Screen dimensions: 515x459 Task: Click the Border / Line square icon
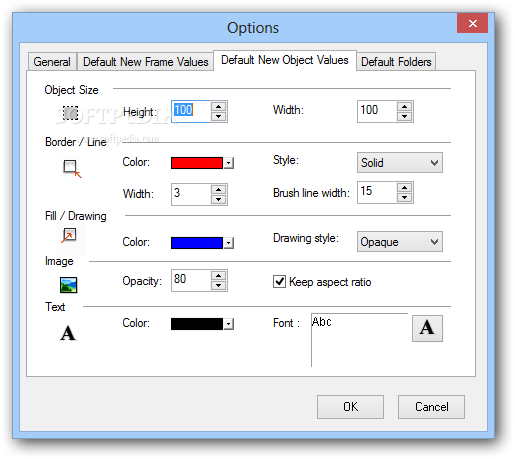pos(72,169)
